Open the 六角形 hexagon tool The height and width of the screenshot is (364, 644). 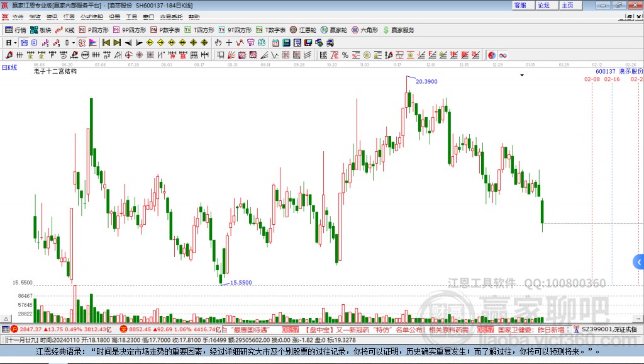(365, 30)
